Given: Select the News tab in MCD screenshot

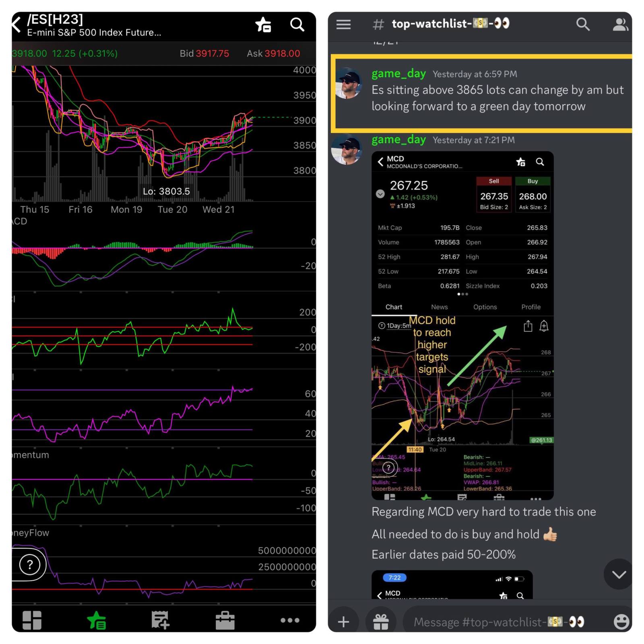Looking at the screenshot, I should point(439,307).
